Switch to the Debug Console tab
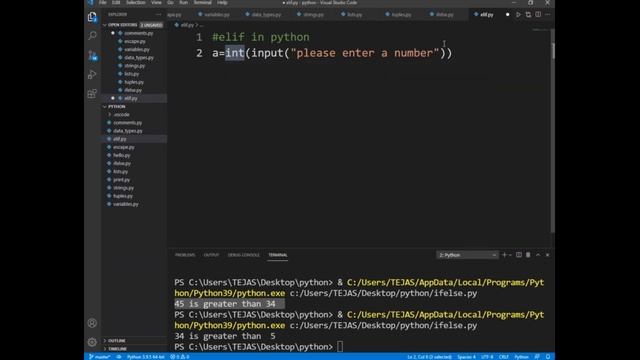 pyautogui.click(x=244, y=255)
